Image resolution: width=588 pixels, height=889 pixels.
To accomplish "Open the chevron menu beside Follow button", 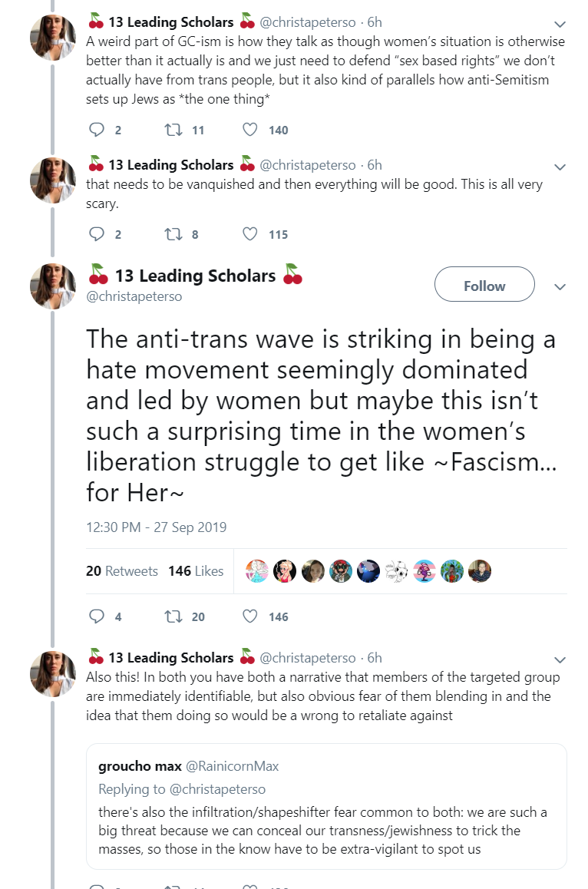I will click(560, 286).
